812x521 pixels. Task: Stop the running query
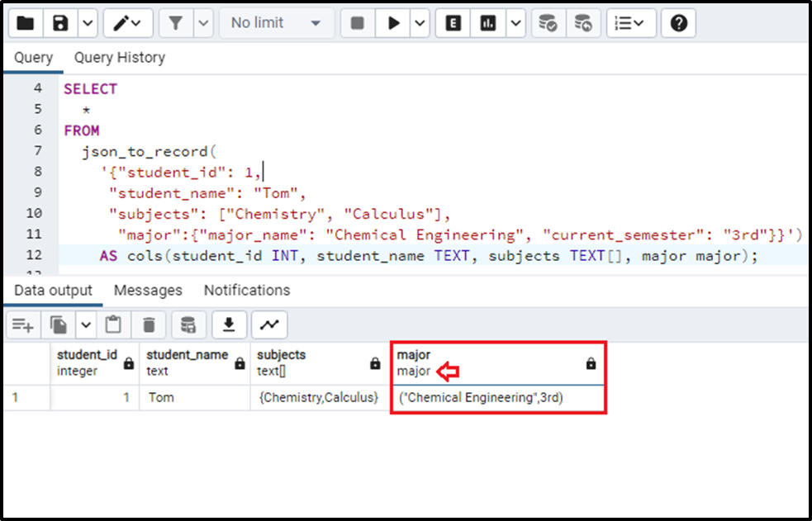(x=357, y=22)
